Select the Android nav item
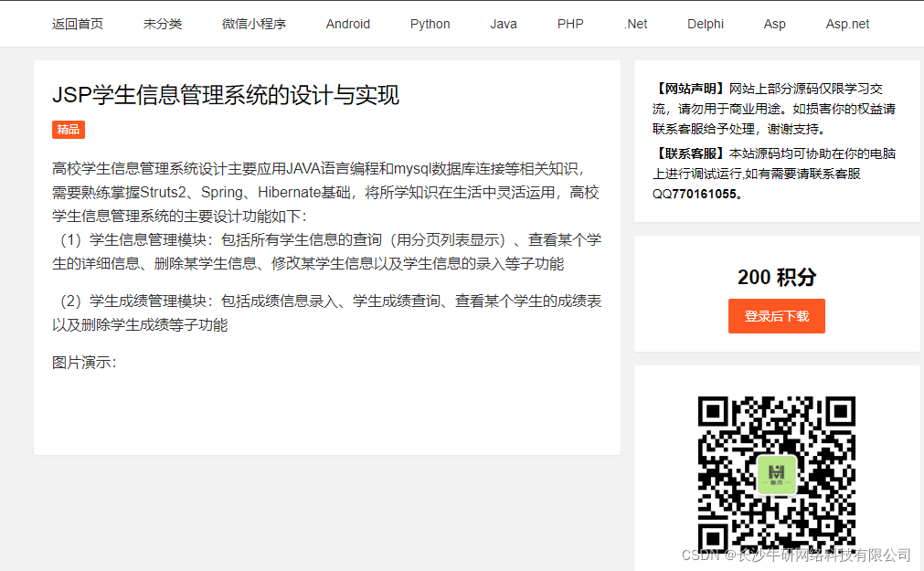924x571 pixels. pos(347,24)
